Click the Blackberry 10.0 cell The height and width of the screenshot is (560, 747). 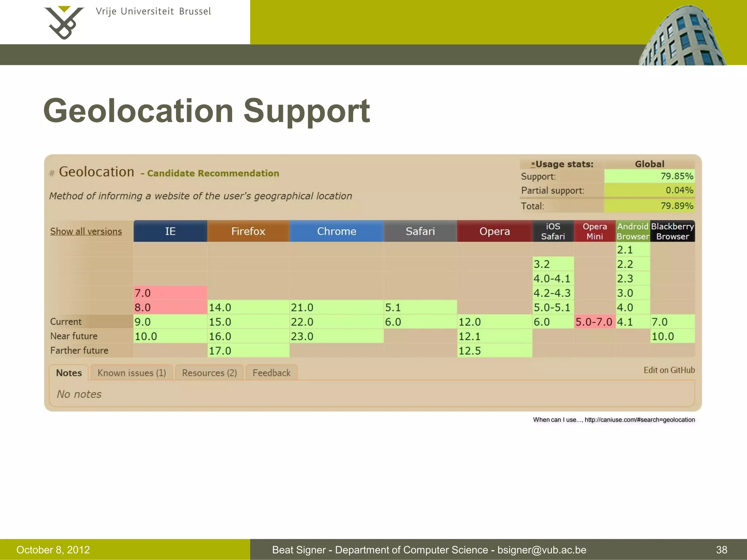pyautogui.click(x=673, y=336)
